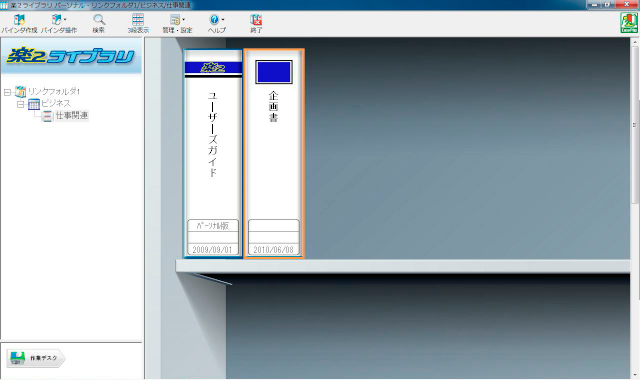Viewport: 640px width, 380px height.
Task: Select the ユーザーズガイド binder
Action: (x=213, y=153)
